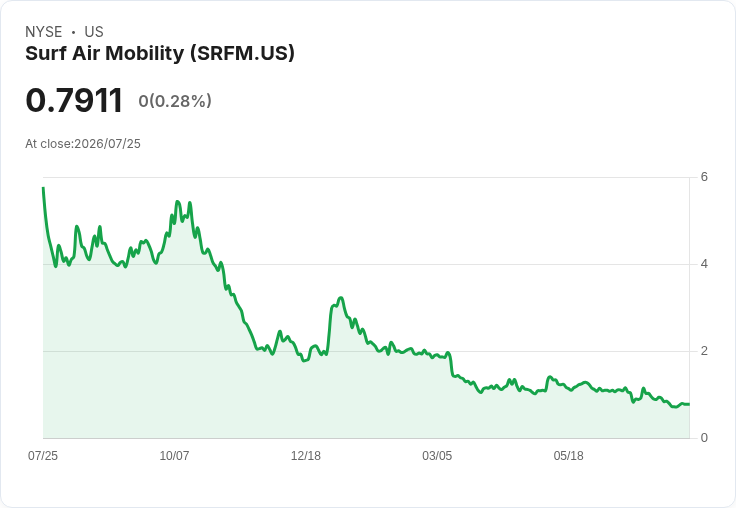Click the 07/25 x-axis date label
The height and width of the screenshot is (508, 736).
(43, 455)
